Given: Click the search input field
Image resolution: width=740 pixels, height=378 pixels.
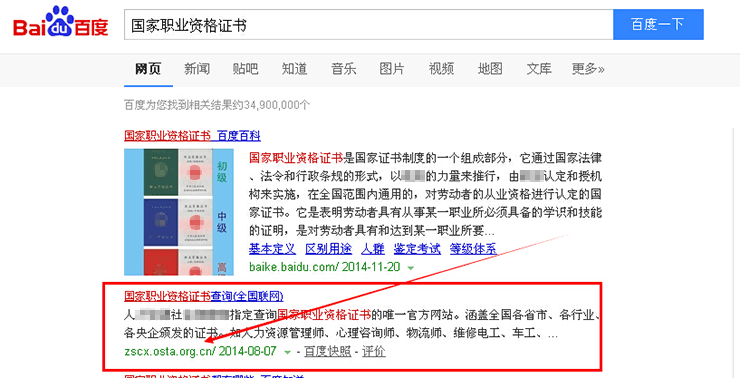Looking at the screenshot, I should tap(368, 25).
